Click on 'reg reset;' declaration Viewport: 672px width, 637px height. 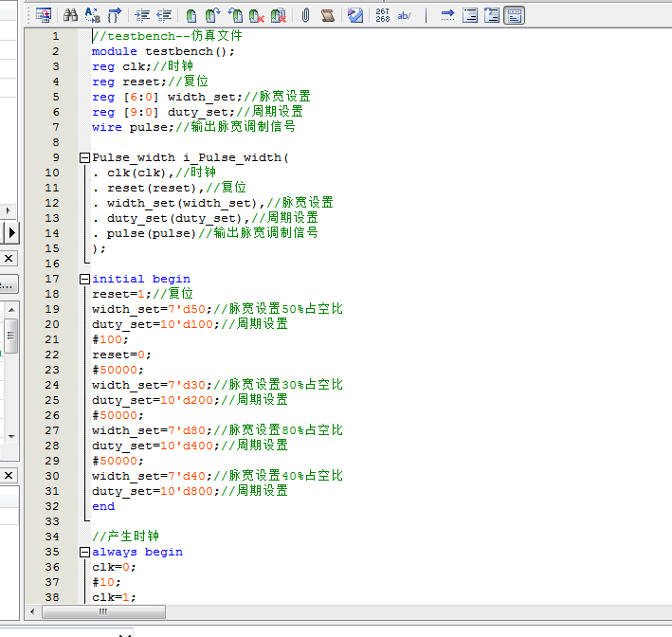129,82
